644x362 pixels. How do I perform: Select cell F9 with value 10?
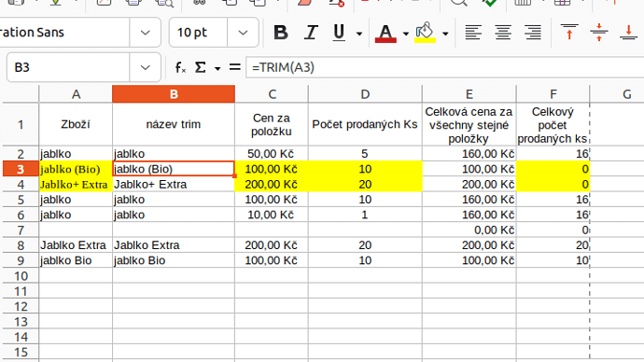click(x=553, y=260)
